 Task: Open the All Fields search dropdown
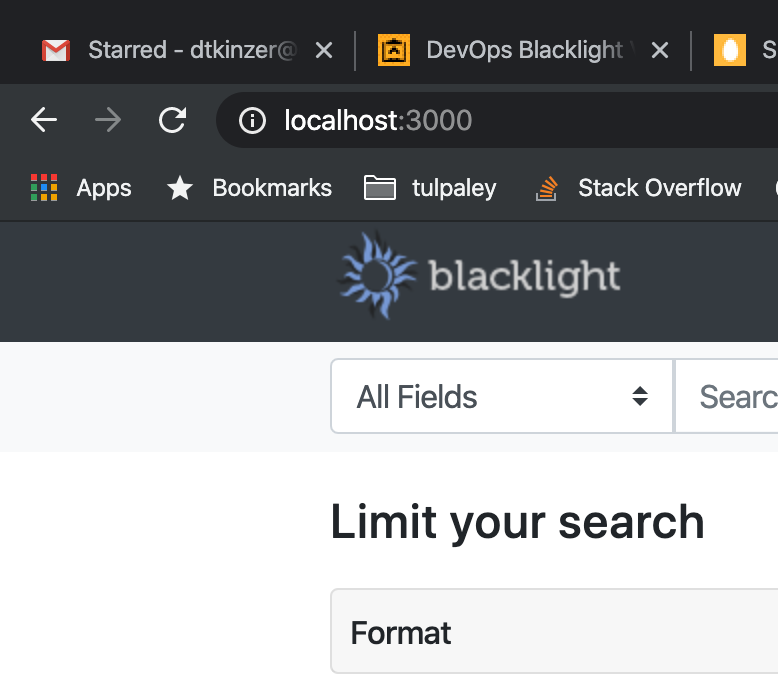(x=502, y=397)
